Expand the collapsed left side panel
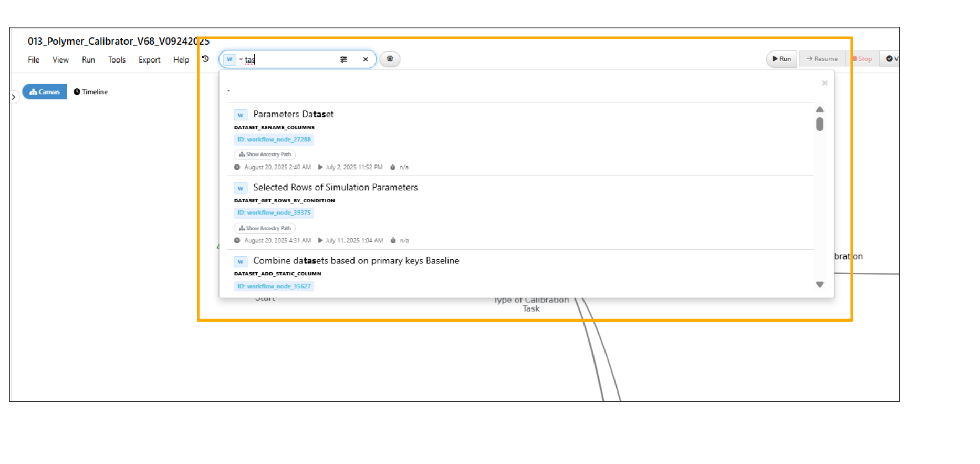This screenshot has height=464, width=980. click(14, 97)
